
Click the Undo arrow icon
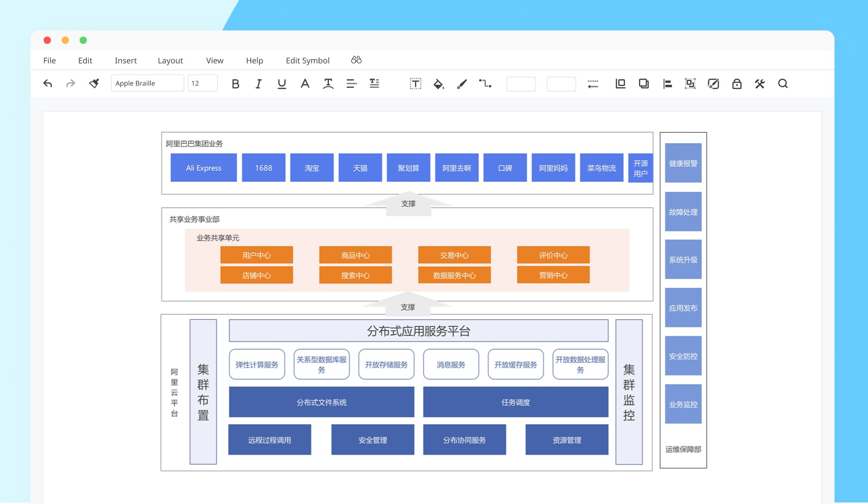48,84
